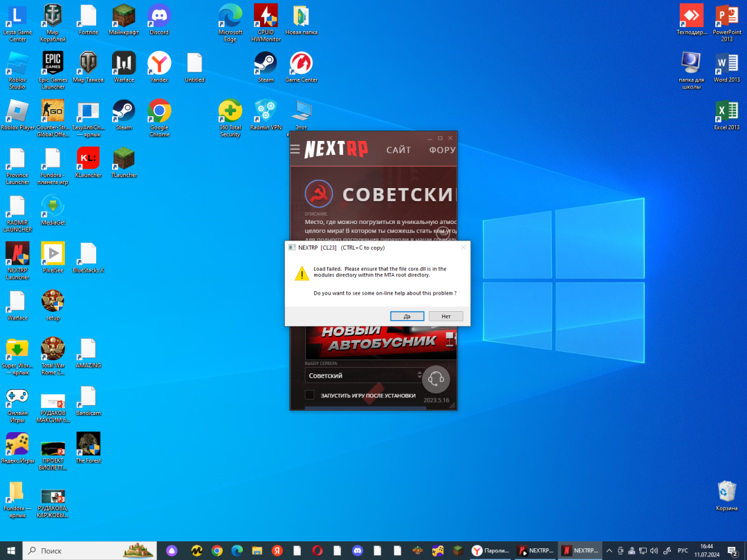Select Корзина recycle bin icon
Image resolution: width=747 pixels, height=560 pixels.
(x=726, y=496)
